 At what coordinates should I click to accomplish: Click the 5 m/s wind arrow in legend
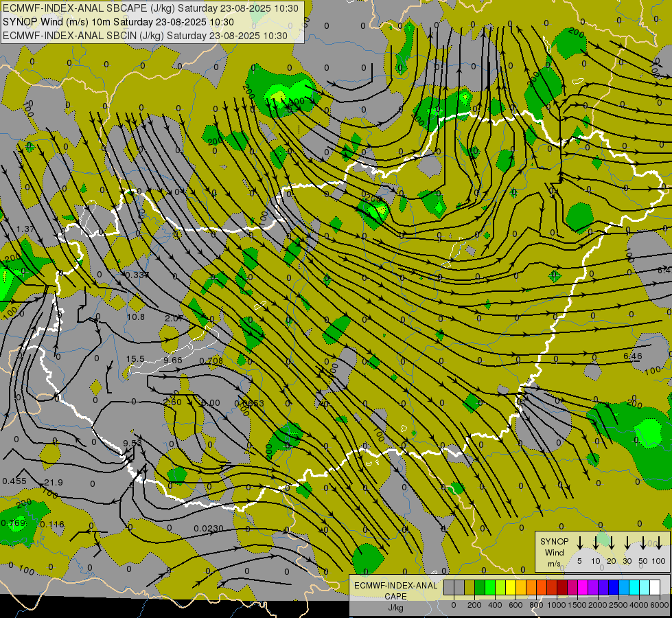579,543
